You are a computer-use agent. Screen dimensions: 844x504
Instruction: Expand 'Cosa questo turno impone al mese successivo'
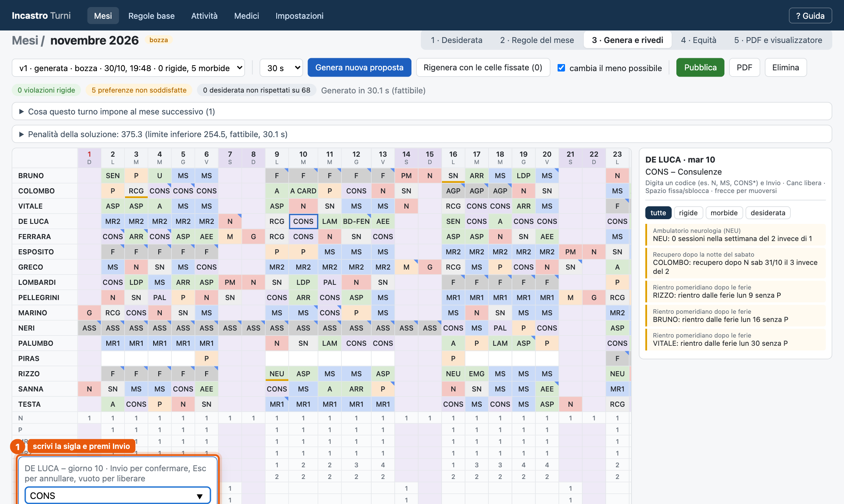(x=422, y=111)
